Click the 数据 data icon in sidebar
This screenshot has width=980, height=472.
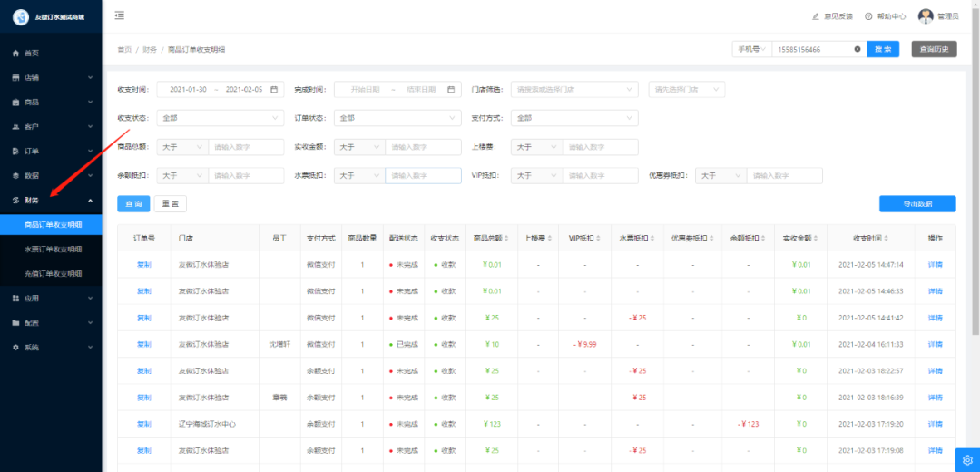(16, 176)
